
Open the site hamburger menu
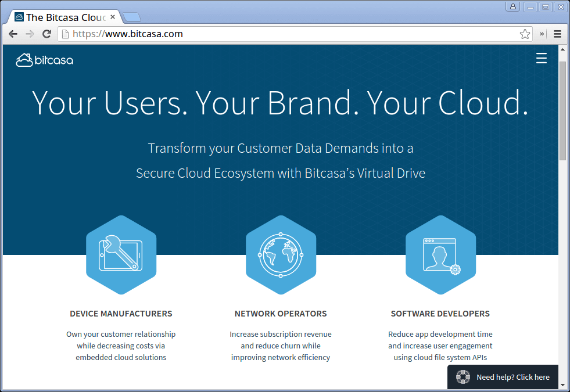point(542,58)
